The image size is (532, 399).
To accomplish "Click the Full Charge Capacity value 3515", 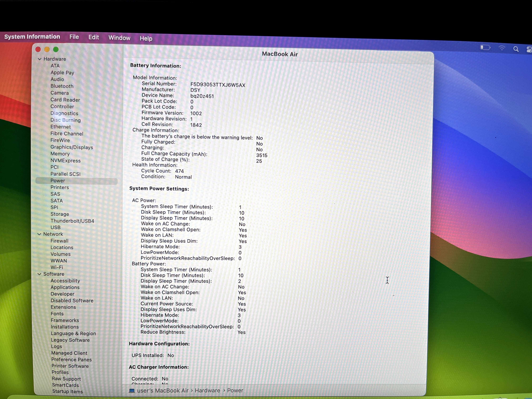I will coord(262,155).
